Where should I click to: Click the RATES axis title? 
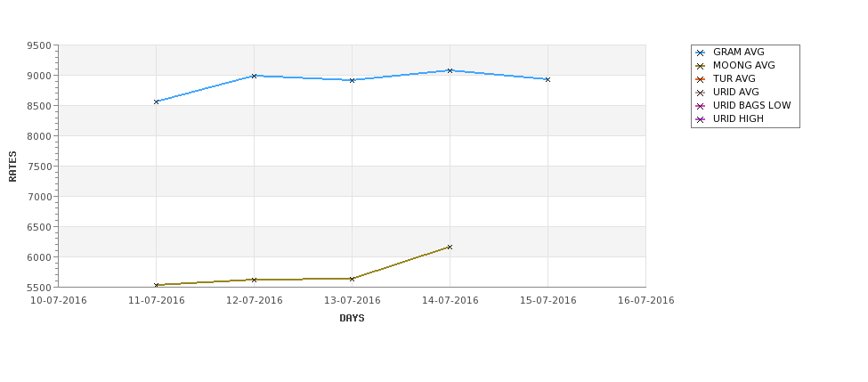12,167
